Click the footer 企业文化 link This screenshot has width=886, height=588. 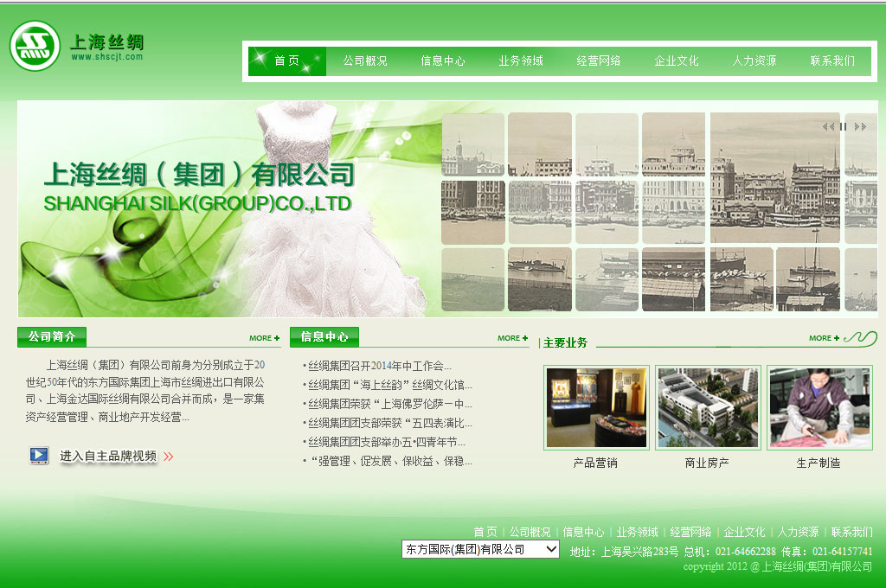click(744, 532)
